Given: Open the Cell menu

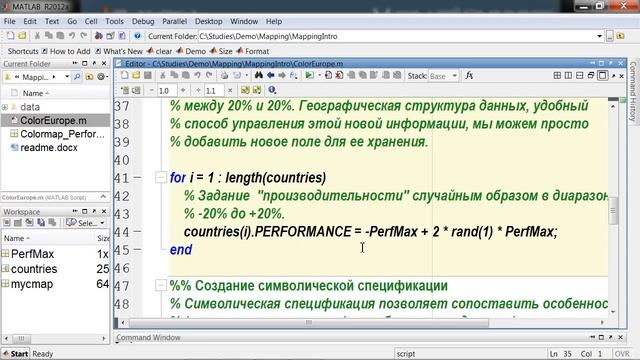Looking at the screenshot, I should (x=91, y=21).
